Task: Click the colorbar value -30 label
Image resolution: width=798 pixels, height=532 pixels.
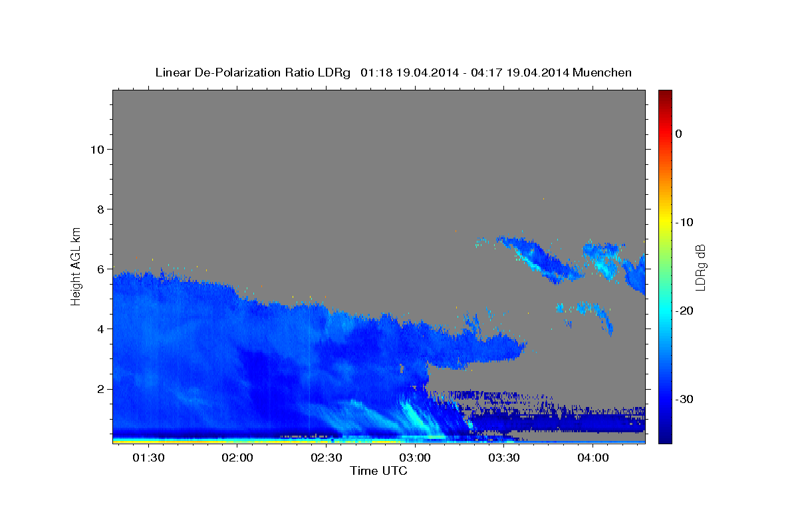Action: (685, 399)
